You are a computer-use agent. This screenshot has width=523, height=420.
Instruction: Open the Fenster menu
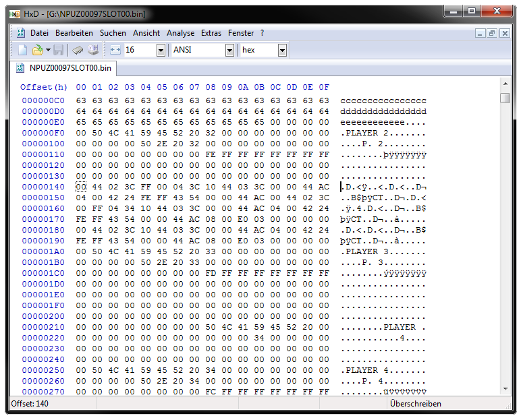coord(241,33)
